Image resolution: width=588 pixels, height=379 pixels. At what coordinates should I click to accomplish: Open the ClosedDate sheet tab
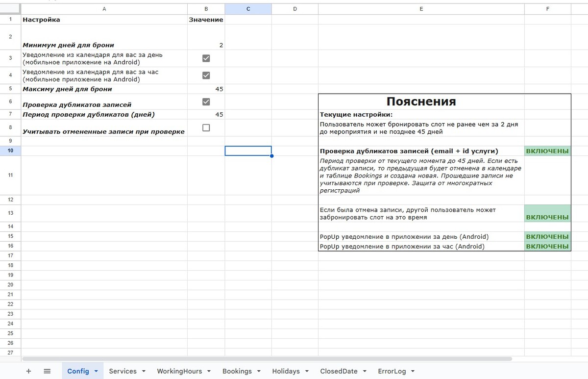click(x=339, y=371)
